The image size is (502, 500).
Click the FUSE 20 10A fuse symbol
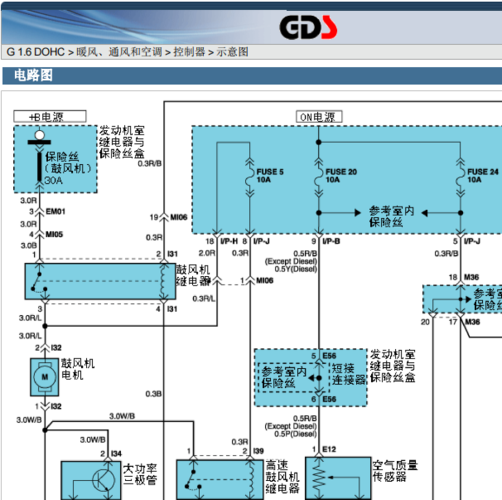(319, 177)
